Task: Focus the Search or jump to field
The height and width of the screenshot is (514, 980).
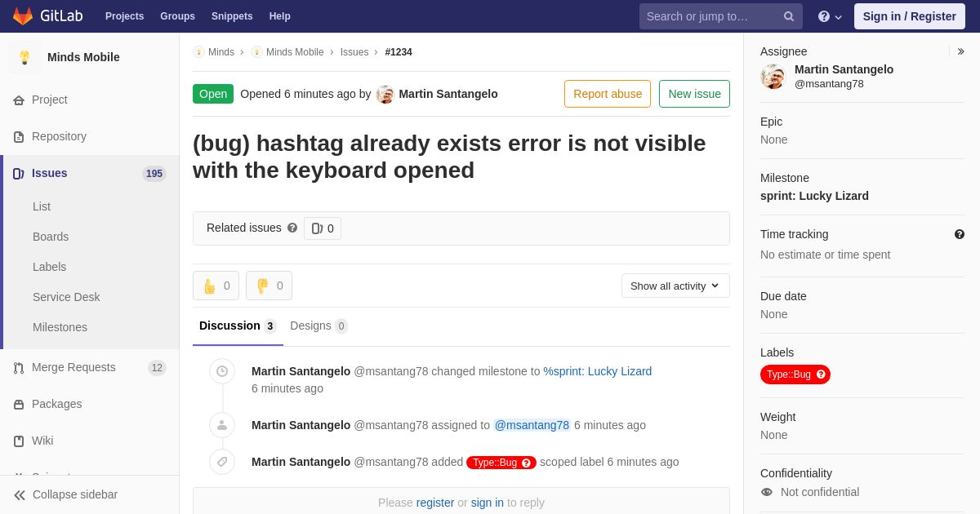Action: pos(720,16)
